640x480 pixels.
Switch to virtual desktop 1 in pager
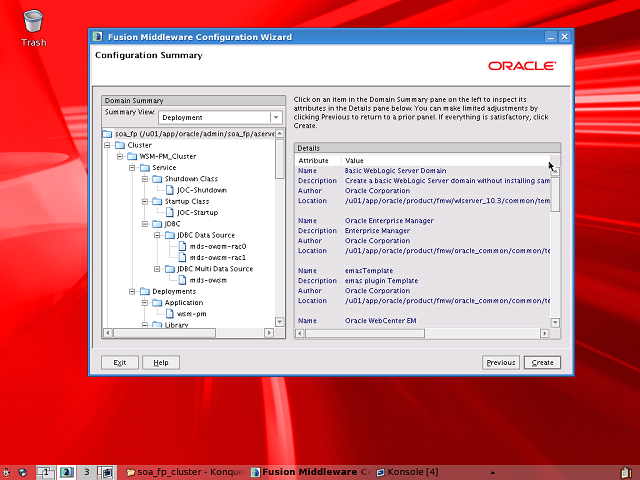45,472
